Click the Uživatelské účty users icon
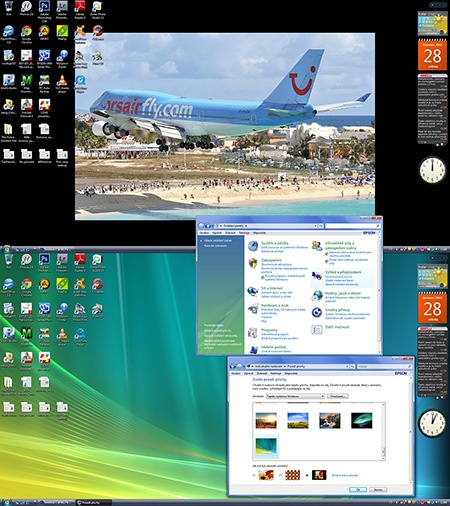Screen dimensions: 450x506 pos(317,246)
